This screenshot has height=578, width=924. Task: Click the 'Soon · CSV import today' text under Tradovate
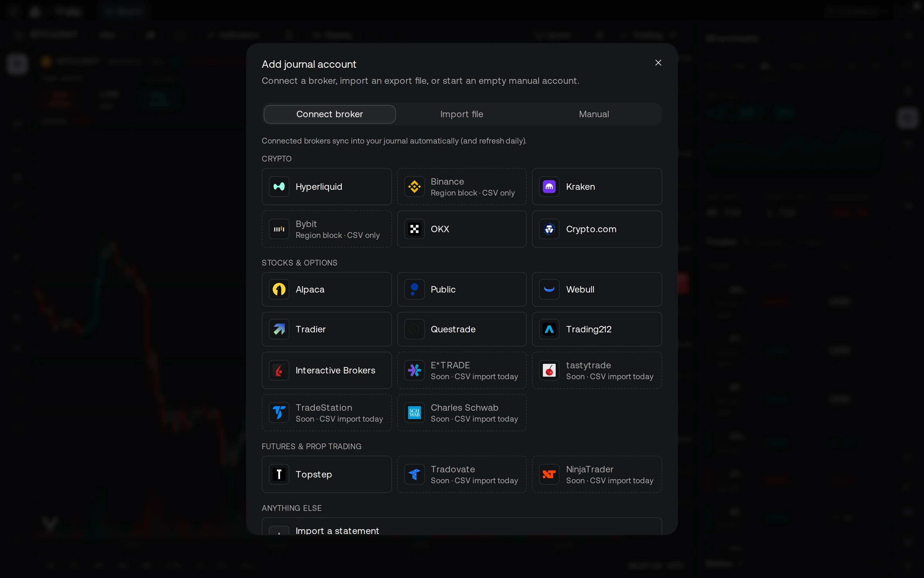click(x=474, y=480)
